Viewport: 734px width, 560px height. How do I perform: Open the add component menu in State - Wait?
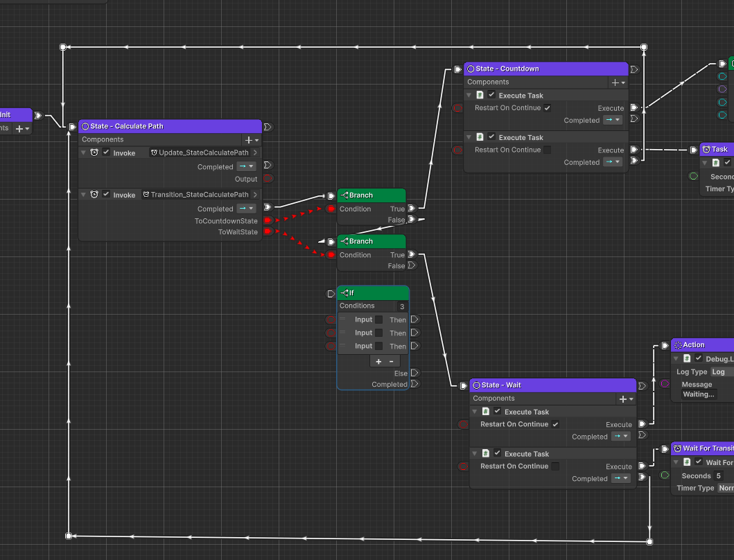625,399
